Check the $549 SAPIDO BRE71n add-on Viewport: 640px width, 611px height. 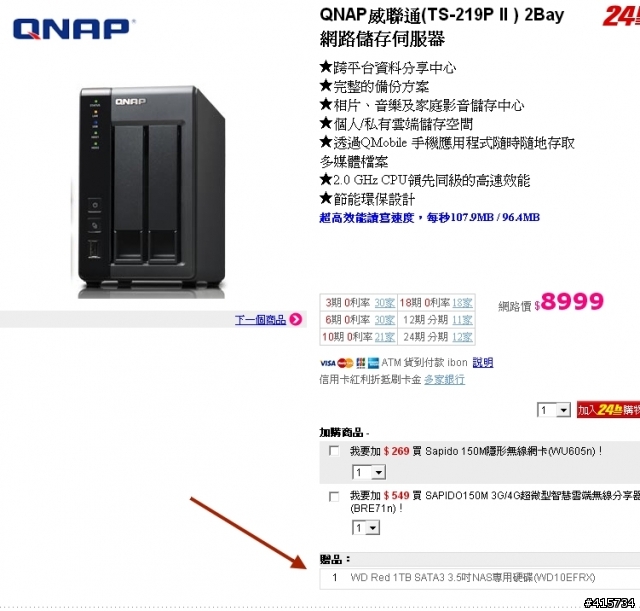click(x=334, y=497)
